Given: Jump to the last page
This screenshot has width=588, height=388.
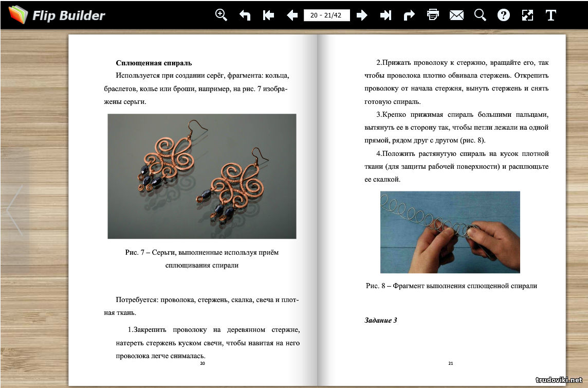Looking at the screenshot, I should pos(385,15).
